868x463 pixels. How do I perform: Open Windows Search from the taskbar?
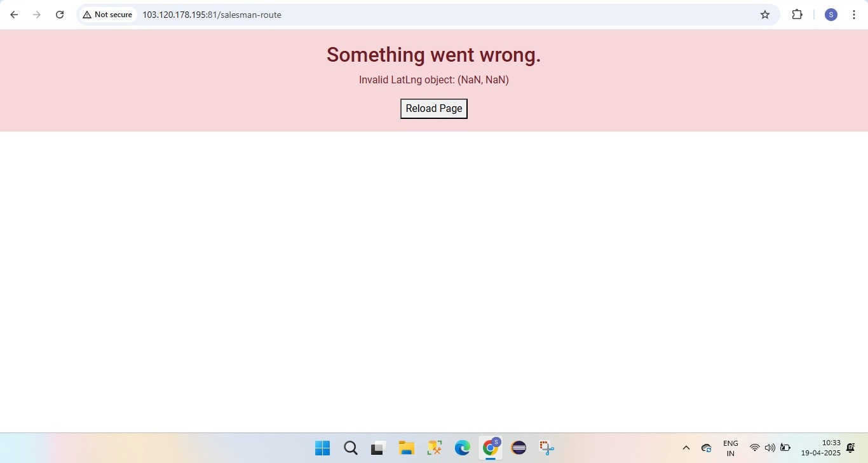(351, 448)
